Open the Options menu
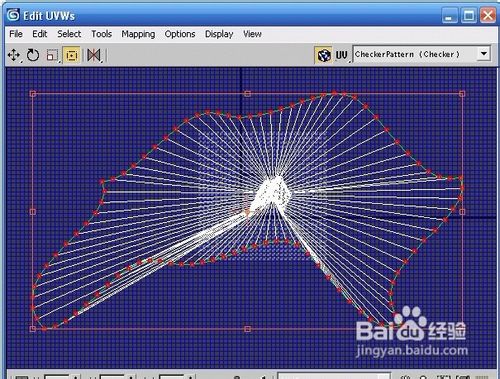 [180, 34]
